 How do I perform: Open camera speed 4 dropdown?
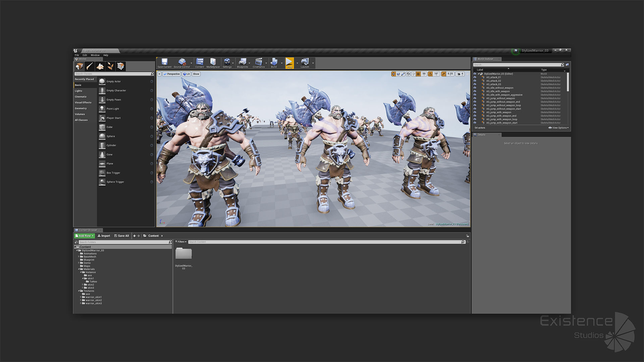(x=460, y=74)
